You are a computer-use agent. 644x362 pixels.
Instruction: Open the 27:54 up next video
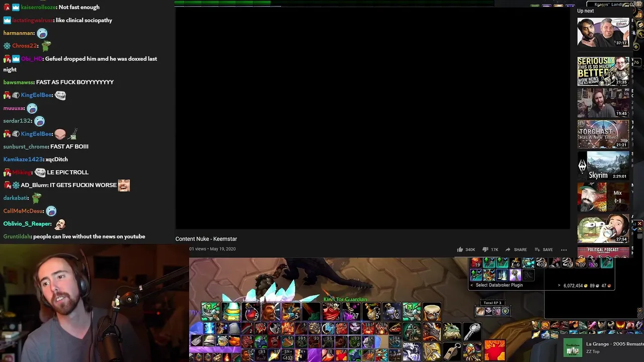click(x=603, y=229)
